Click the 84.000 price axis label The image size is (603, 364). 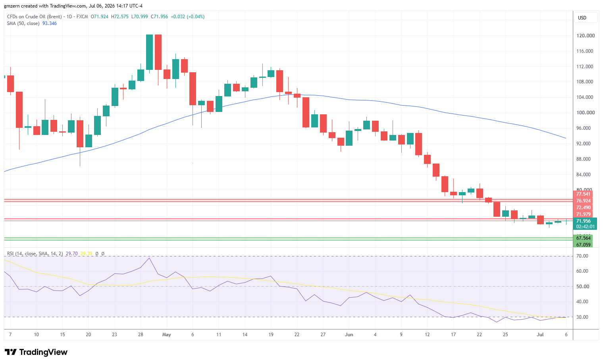click(x=584, y=175)
